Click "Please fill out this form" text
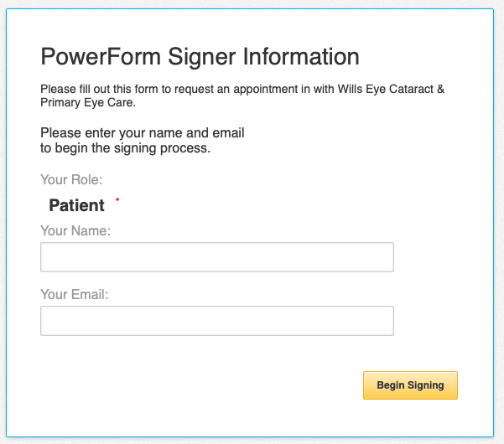Image resolution: width=504 pixels, height=444 pixels. [x=92, y=90]
